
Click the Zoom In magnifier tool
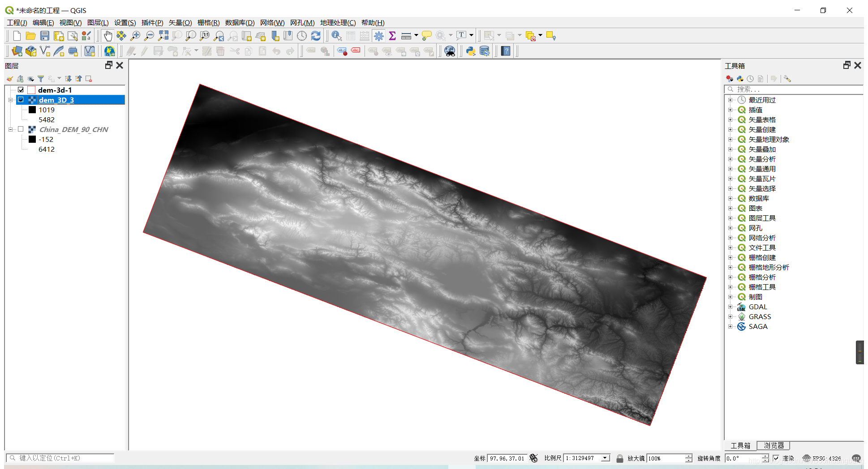pyautogui.click(x=135, y=36)
